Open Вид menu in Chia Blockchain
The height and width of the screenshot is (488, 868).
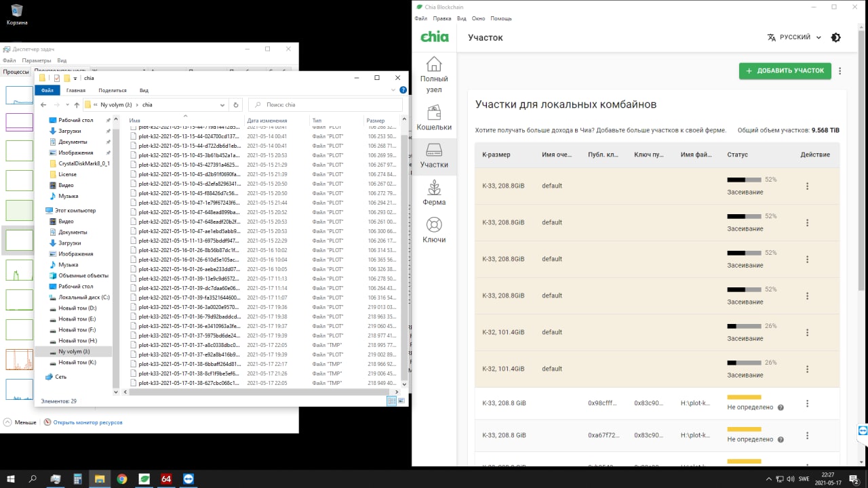(x=462, y=18)
